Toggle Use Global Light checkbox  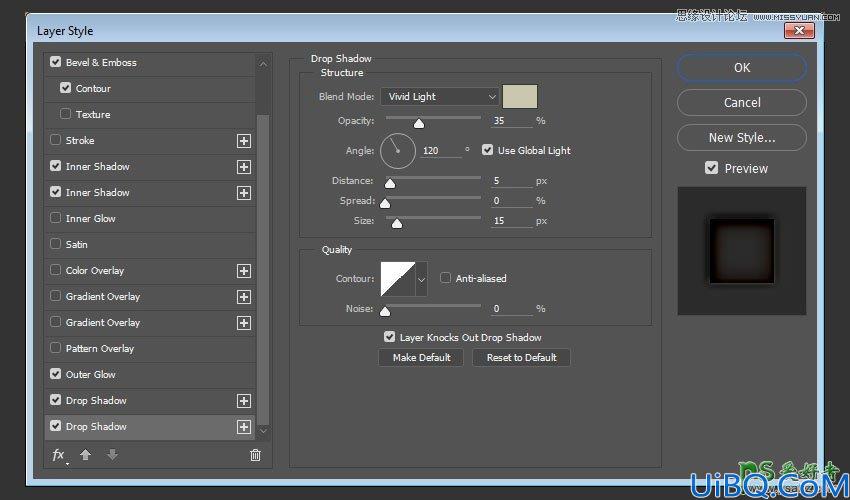487,150
